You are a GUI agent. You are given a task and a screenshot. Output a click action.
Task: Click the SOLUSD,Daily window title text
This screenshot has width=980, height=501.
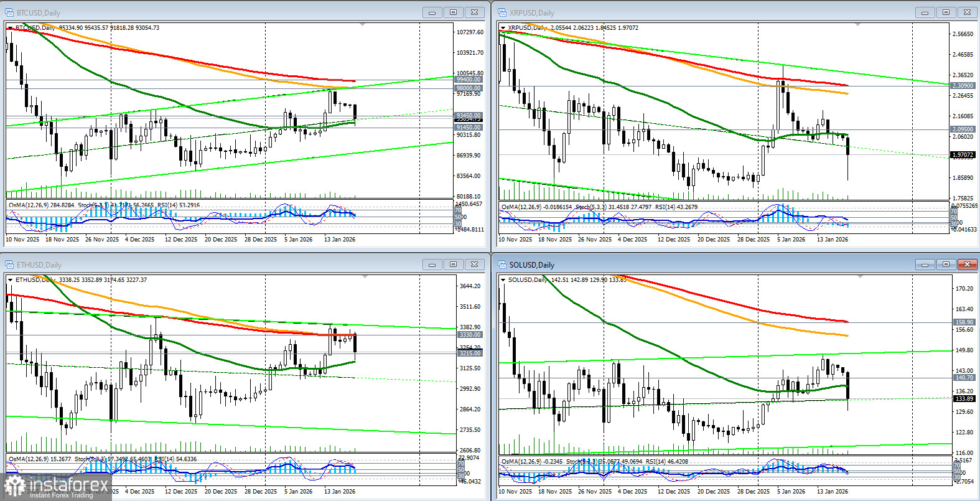coord(532,265)
